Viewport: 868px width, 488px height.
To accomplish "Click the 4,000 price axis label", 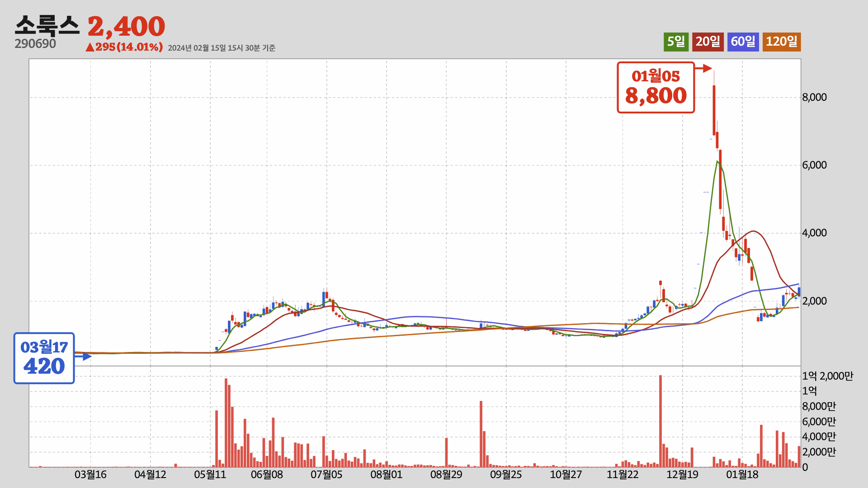I will pos(814,233).
